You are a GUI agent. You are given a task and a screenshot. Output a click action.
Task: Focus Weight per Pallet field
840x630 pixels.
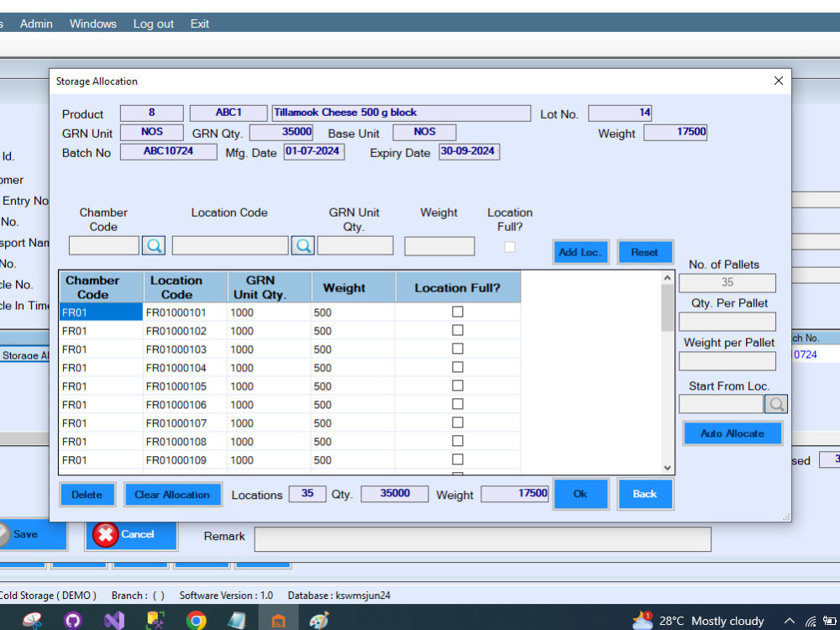pyautogui.click(x=727, y=361)
